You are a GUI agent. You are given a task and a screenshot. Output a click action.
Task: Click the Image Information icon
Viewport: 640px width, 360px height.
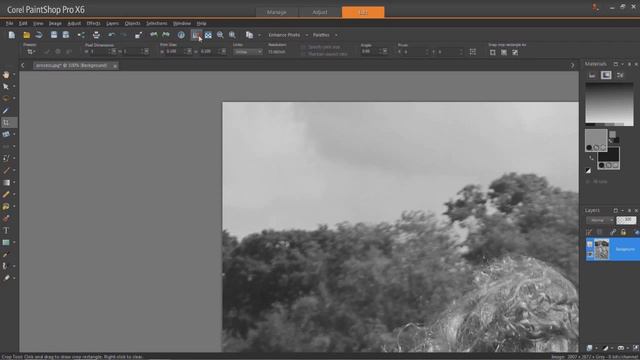[x=181, y=35]
